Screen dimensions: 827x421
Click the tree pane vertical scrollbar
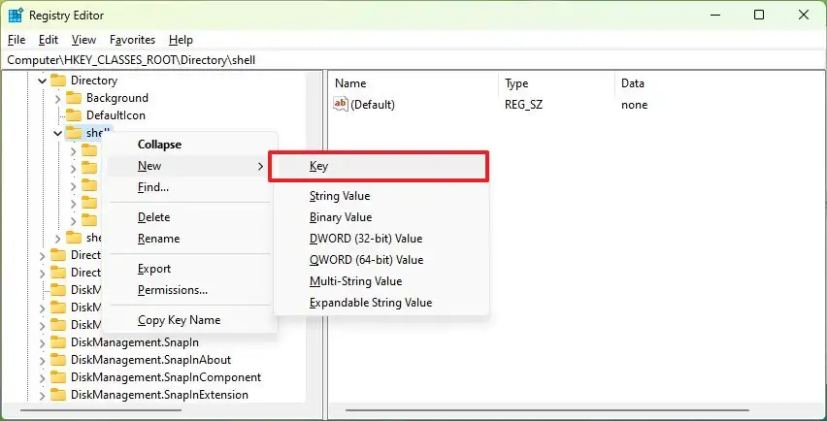click(x=315, y=237)
